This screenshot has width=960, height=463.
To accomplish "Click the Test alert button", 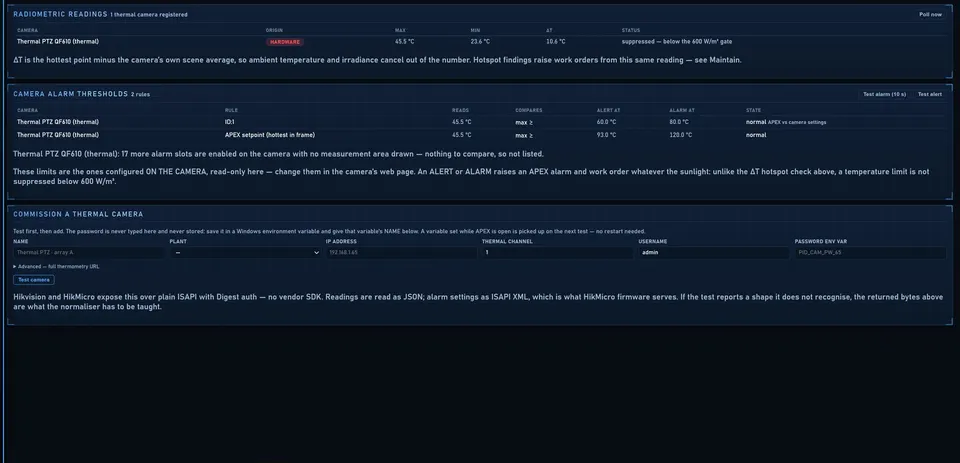I will 929,94.
